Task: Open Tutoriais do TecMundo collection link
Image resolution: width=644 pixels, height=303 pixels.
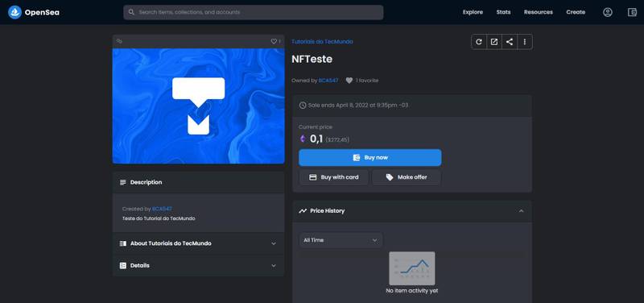Action: [322, 42]
